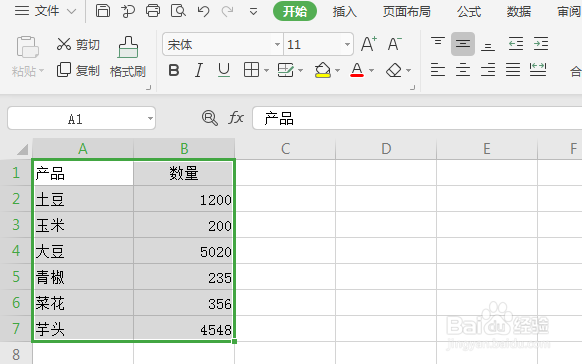This screenshot has height=364, width=582.
Task: Justify text on both sides
Action: click(x=513, y=70)
